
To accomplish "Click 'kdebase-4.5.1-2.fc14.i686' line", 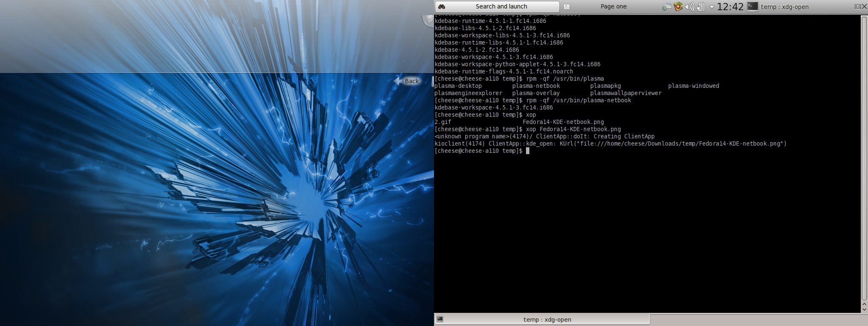I will pos(477,50).
